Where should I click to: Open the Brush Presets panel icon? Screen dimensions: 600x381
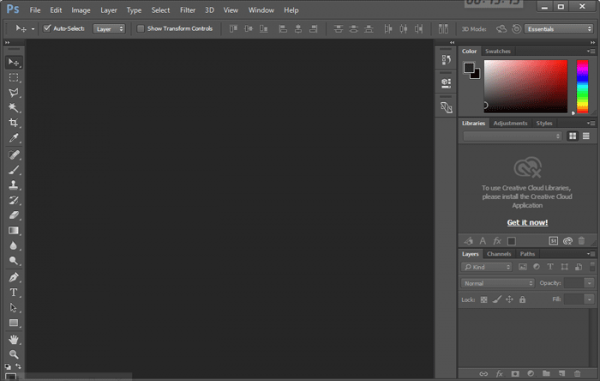[x=446, y=107]
